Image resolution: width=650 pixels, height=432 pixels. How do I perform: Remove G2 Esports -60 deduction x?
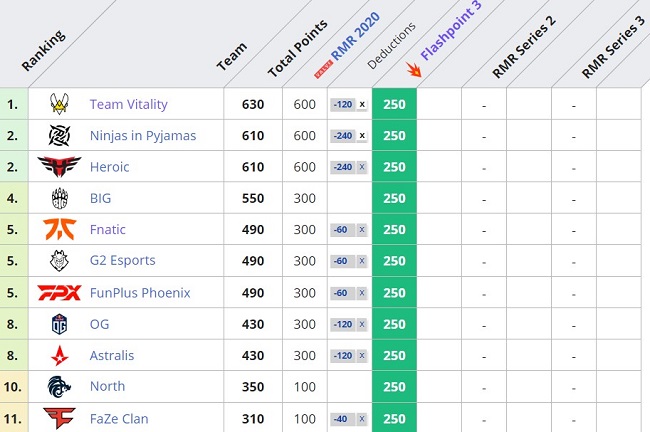click(362, 261)
